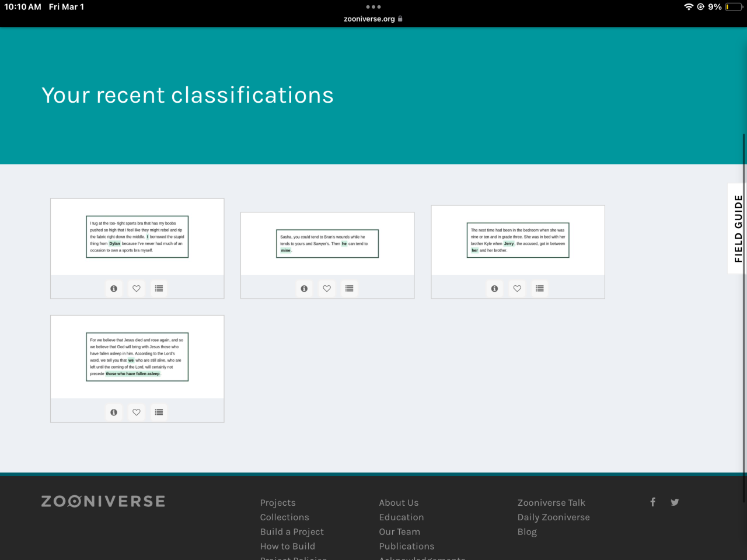Go to Projects in the footer
Screen dimensions: 747x560
click(278, 503)
